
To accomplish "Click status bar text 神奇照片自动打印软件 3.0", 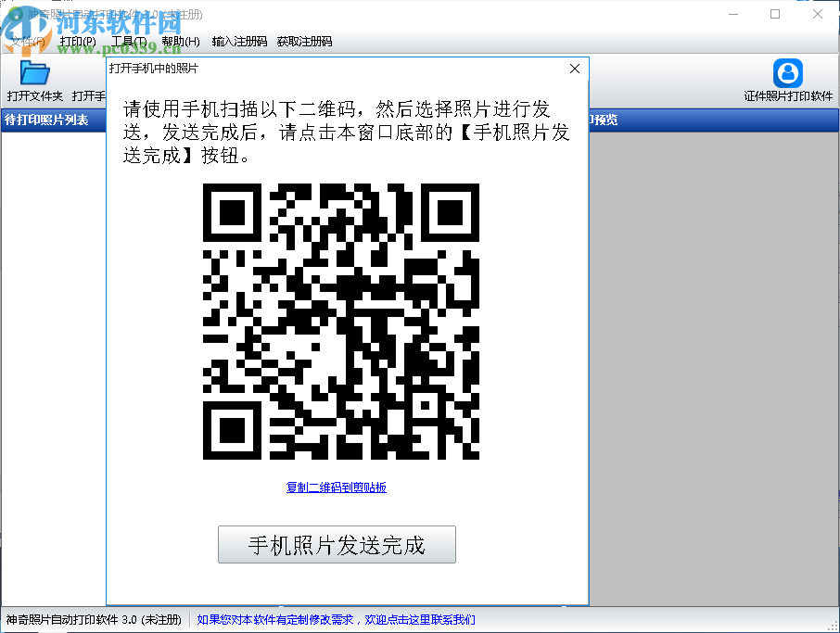I will (x=94, y=620).
